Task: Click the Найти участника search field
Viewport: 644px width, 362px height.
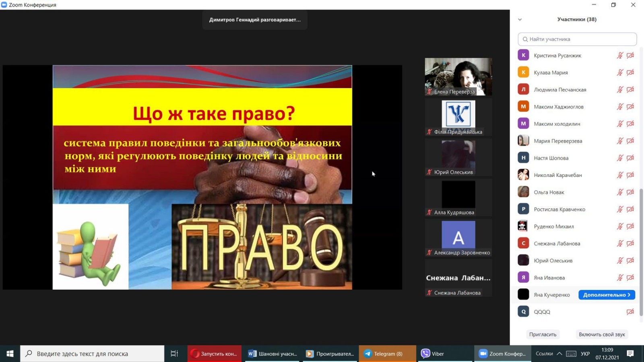Action: 577,39
